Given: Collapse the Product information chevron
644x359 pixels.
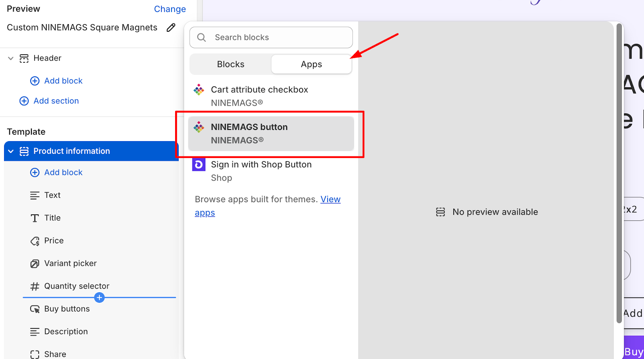Looking at the screenshot, I should coord(11,151).
